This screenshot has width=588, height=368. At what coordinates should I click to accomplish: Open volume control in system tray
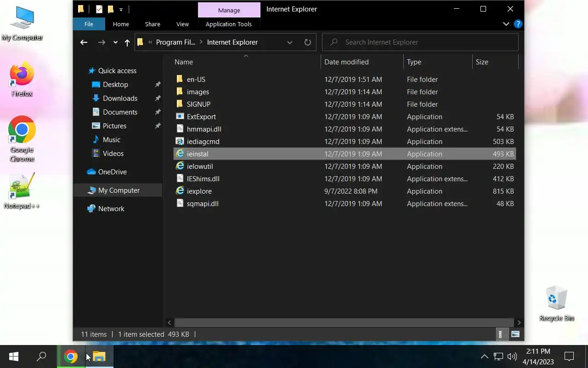click(512, 356)
